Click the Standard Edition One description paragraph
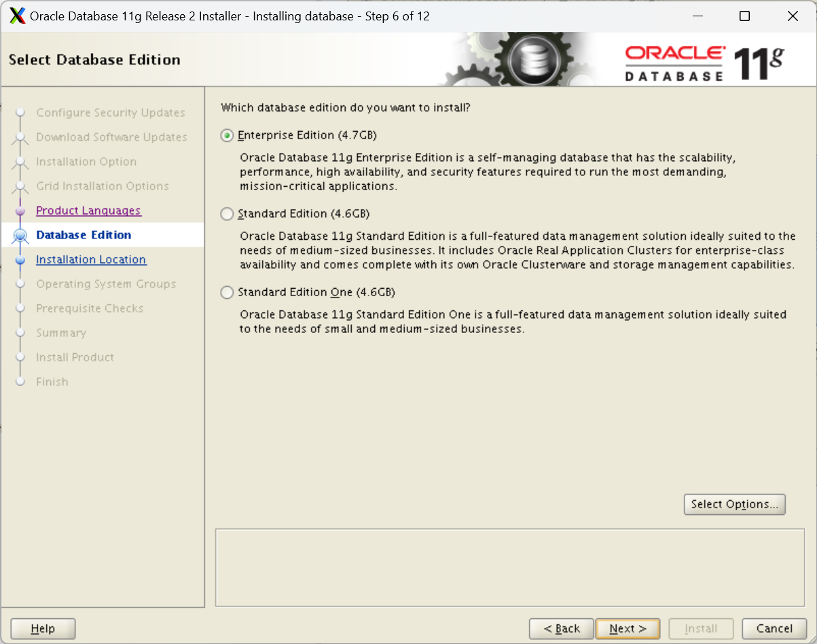Screen dimensions: 817x644 point(513,322)
